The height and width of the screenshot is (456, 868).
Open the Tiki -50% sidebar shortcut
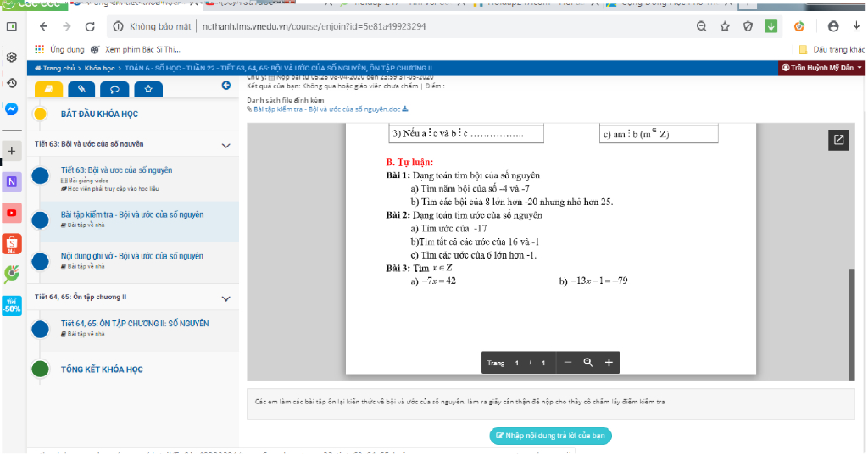[x=12, y=305]
